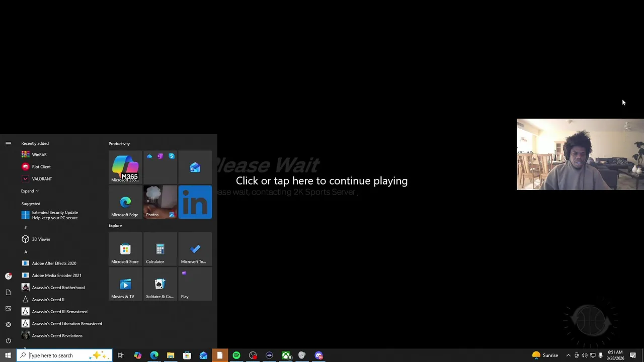This screenshot has width=644, height=362.
Task: Open the LinkedIn tile
Action: tap(195, 202)
